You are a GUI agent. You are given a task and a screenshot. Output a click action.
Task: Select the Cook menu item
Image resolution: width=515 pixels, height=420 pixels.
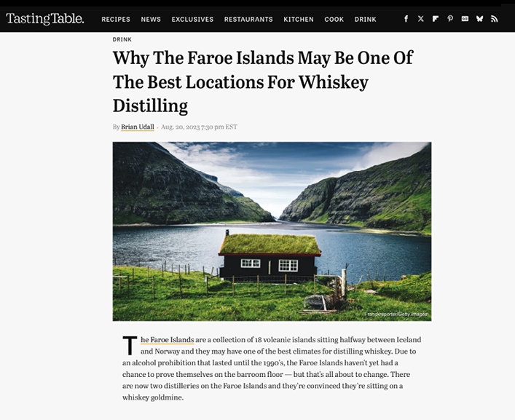(x=334, y=20)
